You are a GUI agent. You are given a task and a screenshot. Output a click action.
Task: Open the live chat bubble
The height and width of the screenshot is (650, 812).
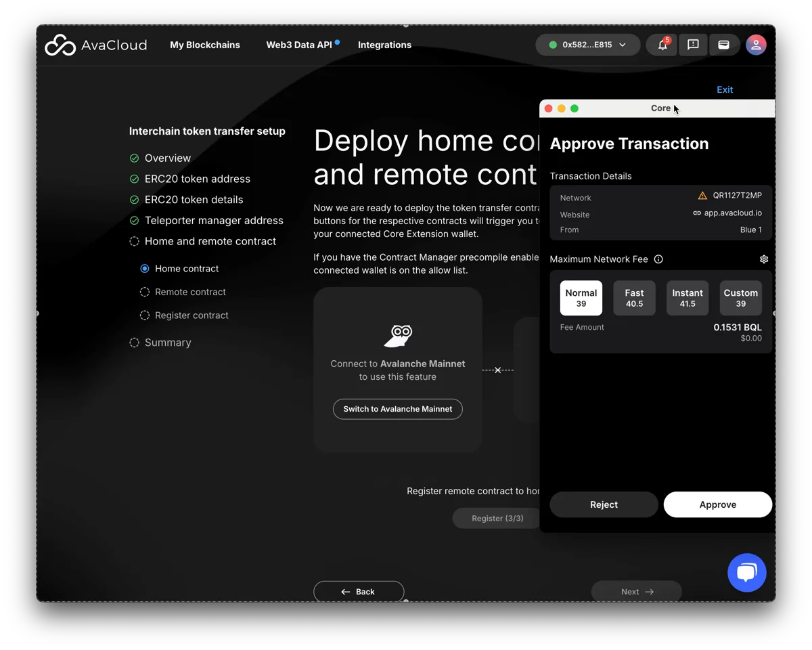pyautogui.click(x=746, y=572)
